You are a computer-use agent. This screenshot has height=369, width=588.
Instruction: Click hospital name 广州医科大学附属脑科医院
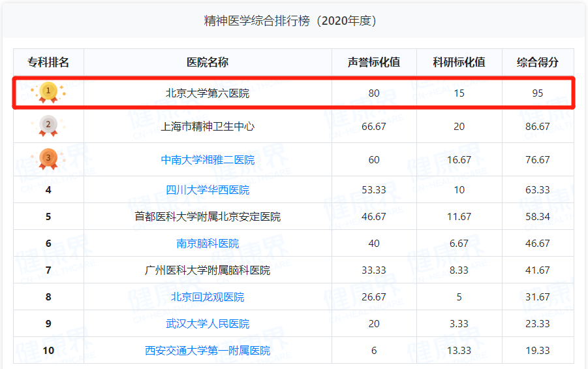208,270
